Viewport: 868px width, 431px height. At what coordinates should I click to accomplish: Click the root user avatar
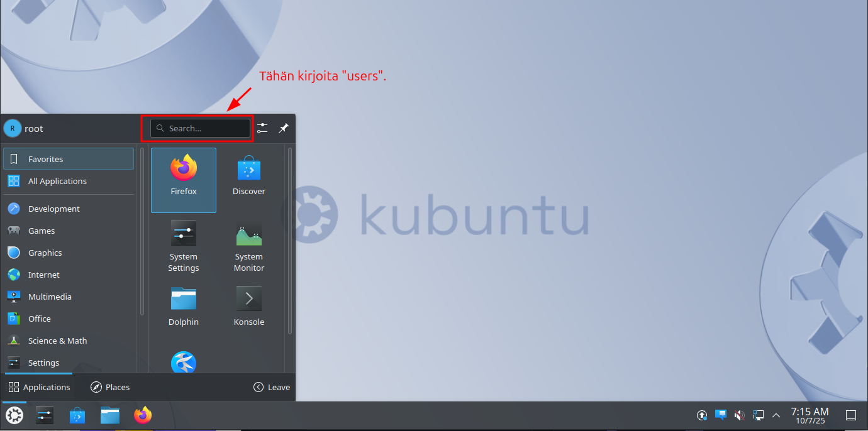point(12,128)
